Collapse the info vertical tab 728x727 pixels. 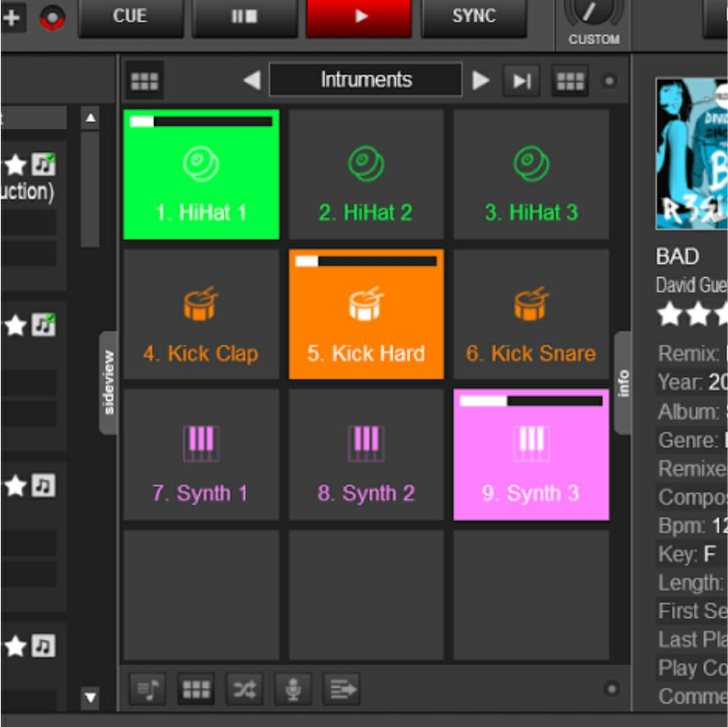[623, 382]
